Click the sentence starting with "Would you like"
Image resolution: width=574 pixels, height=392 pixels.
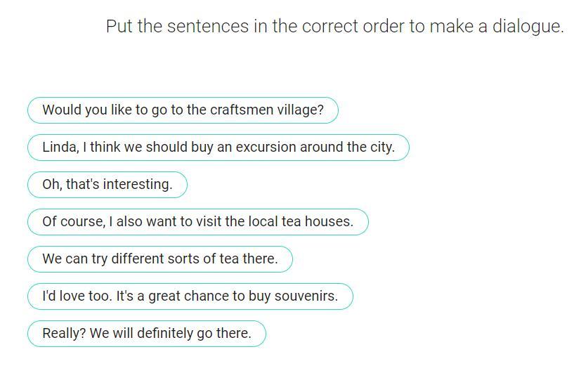click(183, 110)
